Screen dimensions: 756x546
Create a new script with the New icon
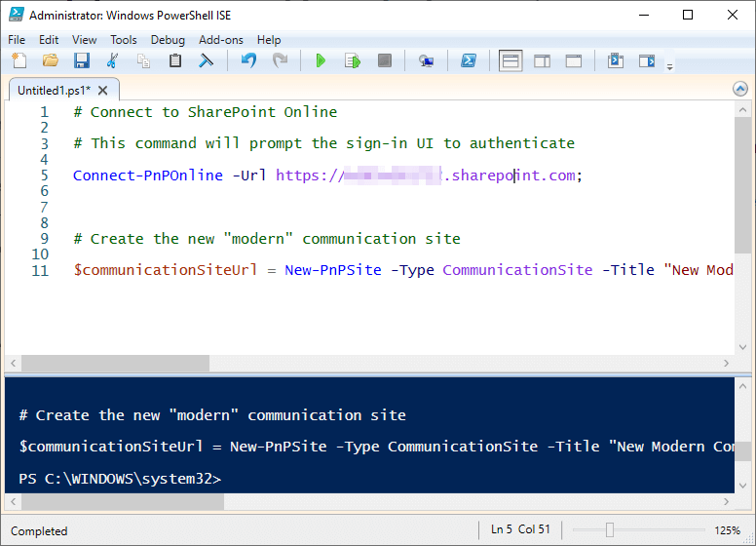coord(19,60)
